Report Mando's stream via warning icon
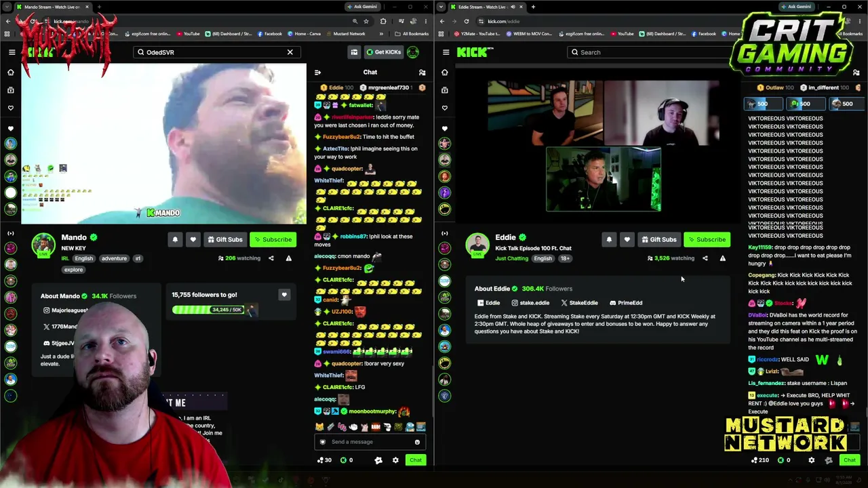 click(x=288, y=258)
